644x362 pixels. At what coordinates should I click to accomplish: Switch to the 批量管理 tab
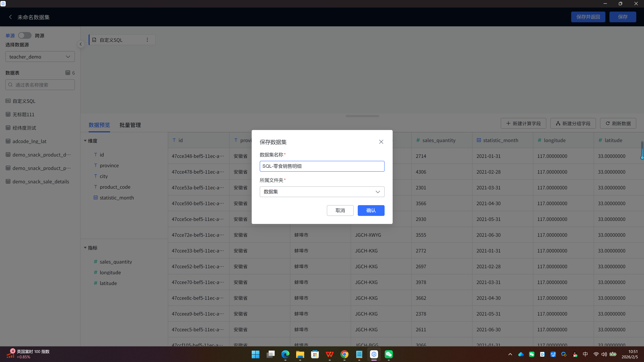130,125
